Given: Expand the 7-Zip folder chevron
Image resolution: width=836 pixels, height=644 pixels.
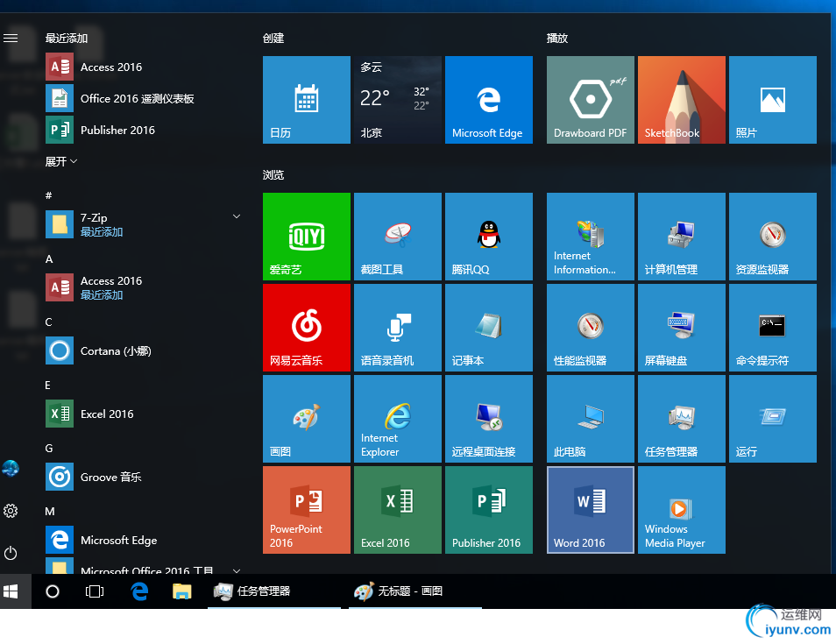Looking at the screenshot, I should 237,216.
